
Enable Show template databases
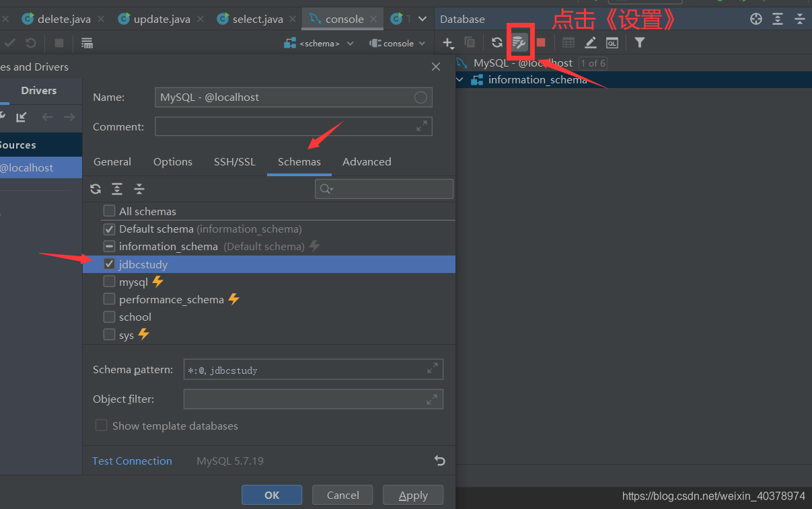pyautogui.click(x=101, y=426)
